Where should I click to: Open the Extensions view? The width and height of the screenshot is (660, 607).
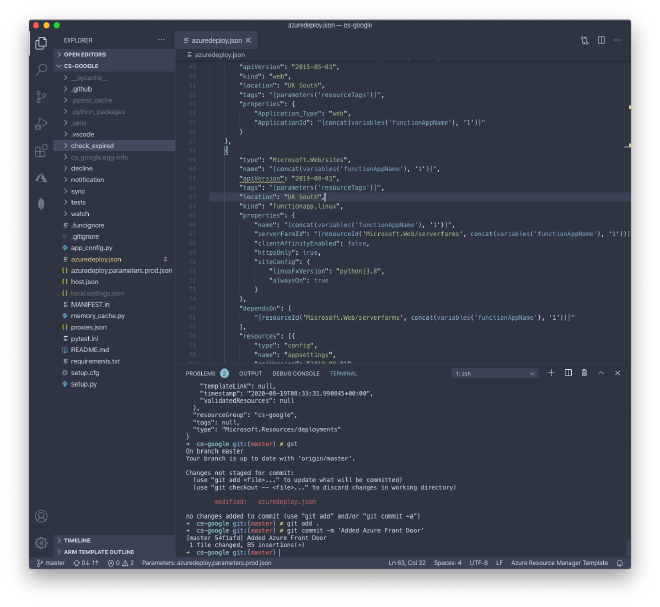point(41,151)
